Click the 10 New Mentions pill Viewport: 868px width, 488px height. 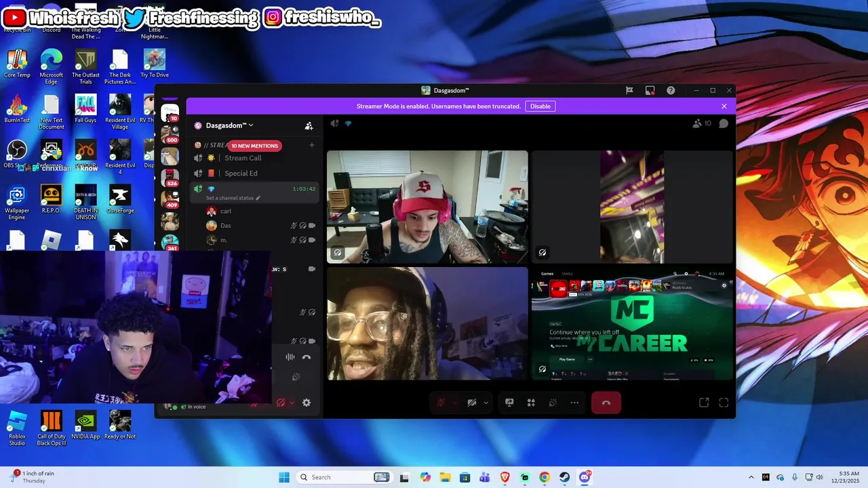point(254,146)
